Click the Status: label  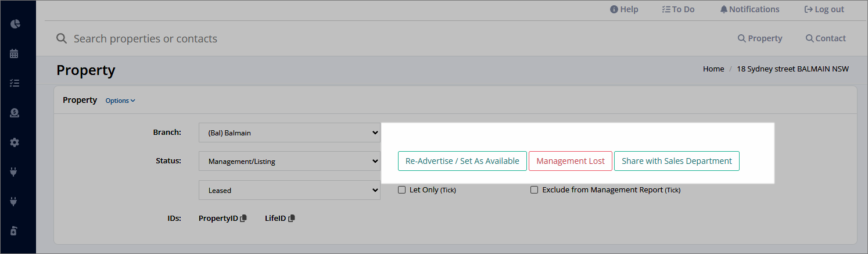click(168, 160)
